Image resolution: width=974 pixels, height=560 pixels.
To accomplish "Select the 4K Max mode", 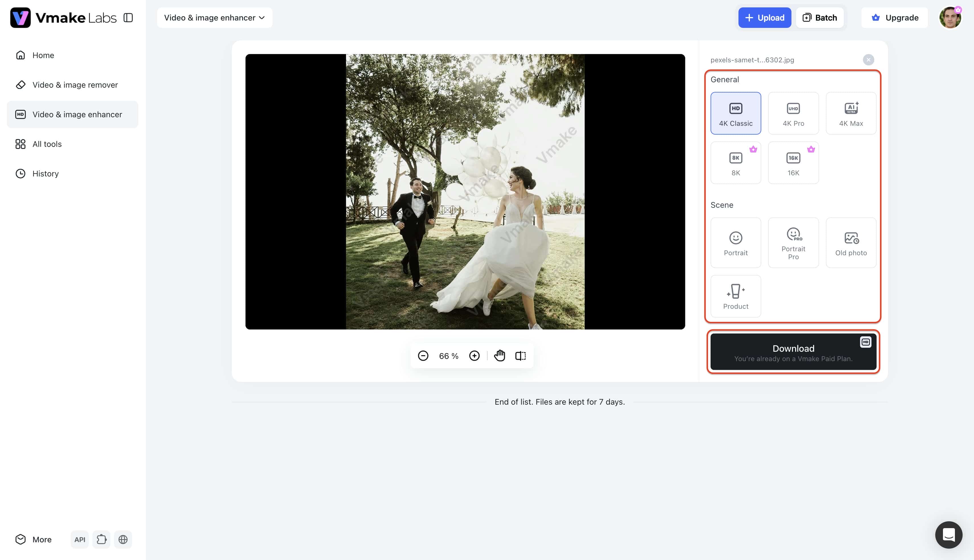I will pos(851,113).
